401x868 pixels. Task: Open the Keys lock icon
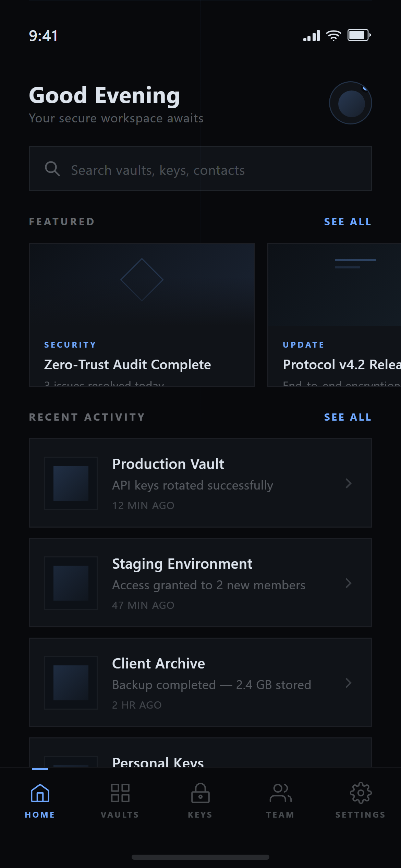point(200,793)
